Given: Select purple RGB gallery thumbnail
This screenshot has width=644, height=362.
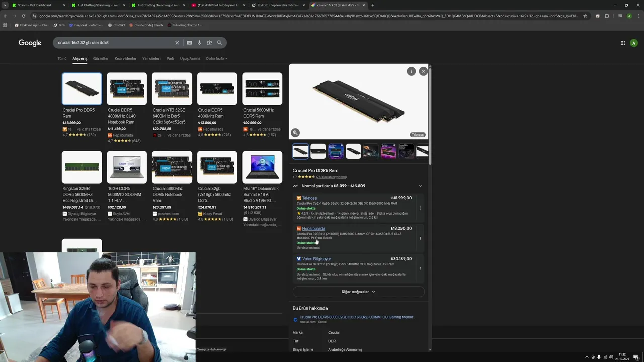Looking at the screenshot, I should point(388,151).
